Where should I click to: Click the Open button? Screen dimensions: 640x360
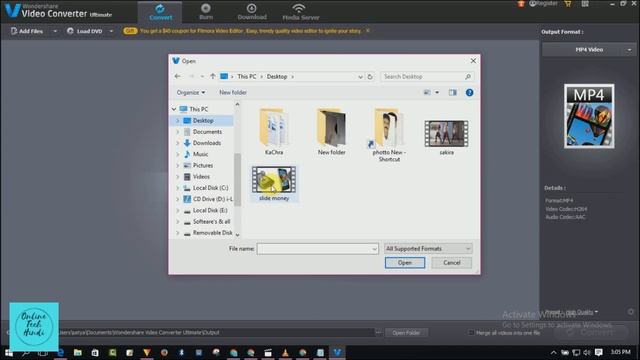pos(404,263)
